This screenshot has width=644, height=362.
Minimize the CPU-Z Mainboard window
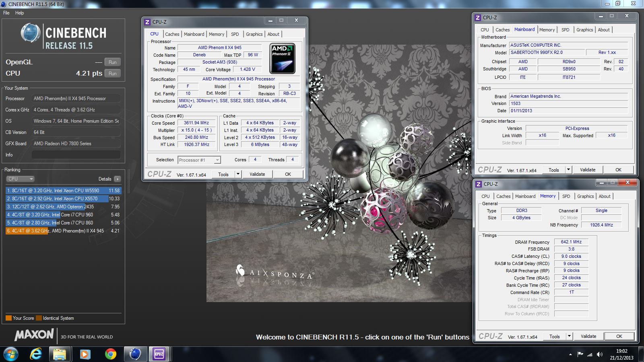[x=601, y=16]
